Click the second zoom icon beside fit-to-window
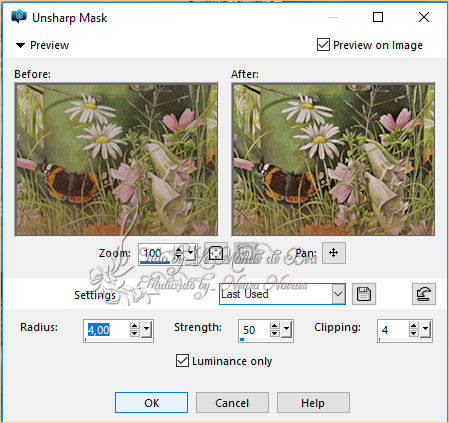Screen dimensions: 449x423 245,253
